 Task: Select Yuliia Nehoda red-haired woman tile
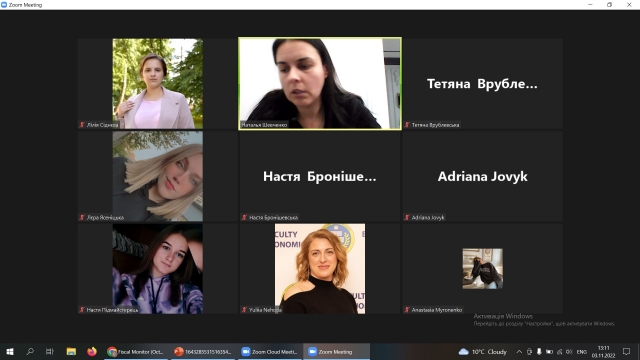(320, 269)
